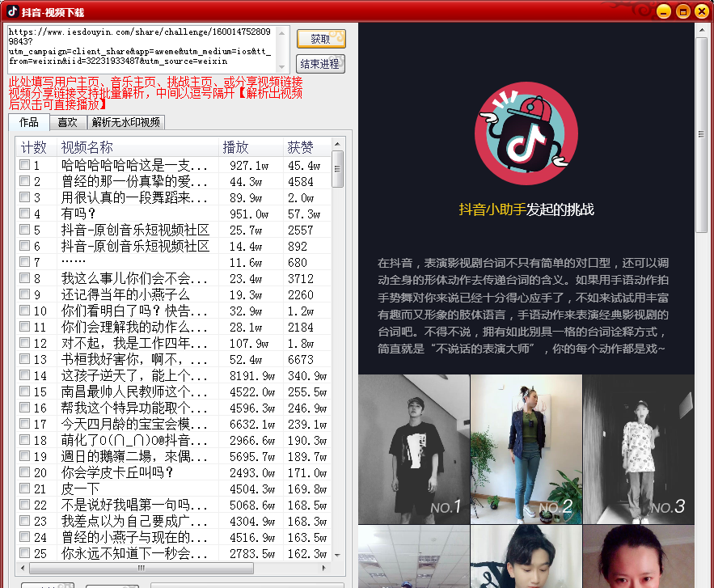Open the NO.2 ranked video thumbnail
This screenshot has height=588, width=714.
526,449
